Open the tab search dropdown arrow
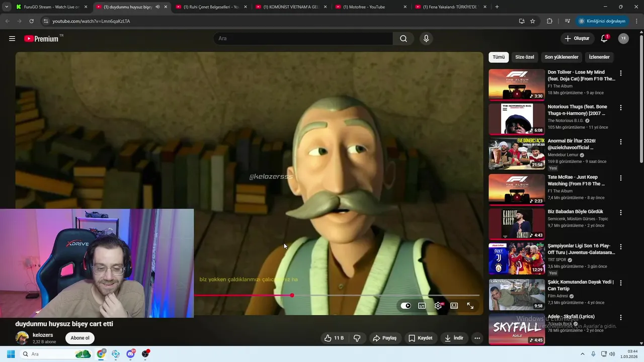The image size is (644, 362). [x=6, y=7]
